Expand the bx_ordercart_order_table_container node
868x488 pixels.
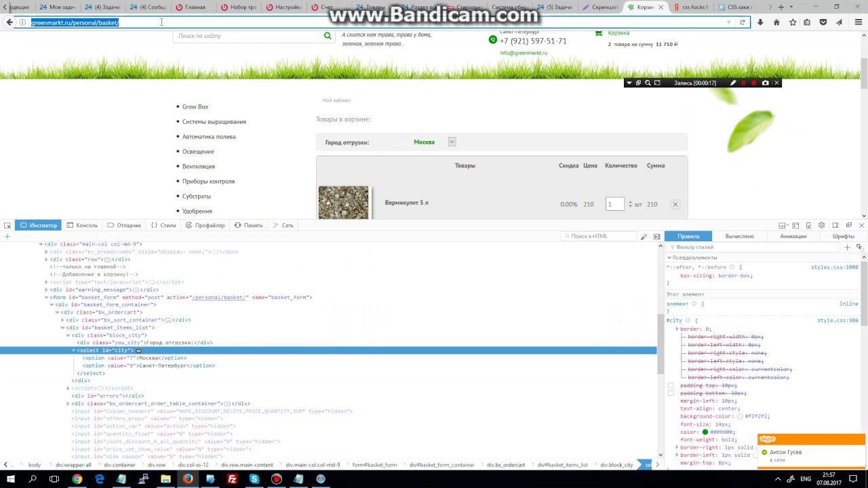(68, 403)
